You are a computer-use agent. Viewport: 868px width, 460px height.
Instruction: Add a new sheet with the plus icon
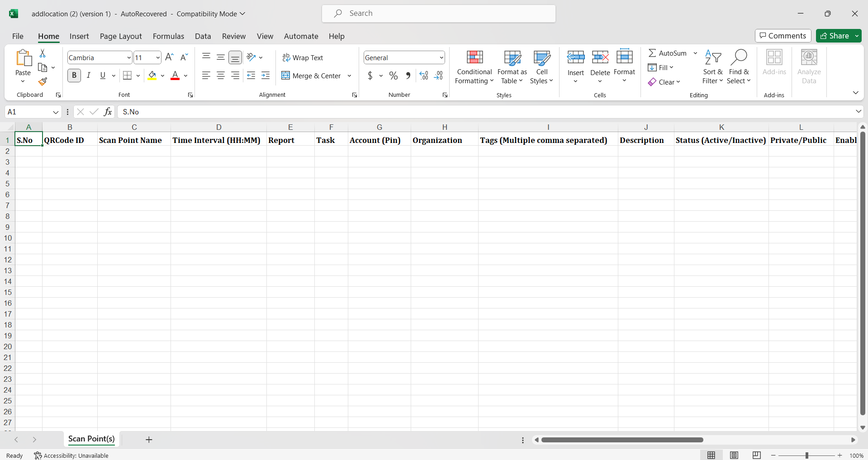pyautogui.click(x=149, y=440)
